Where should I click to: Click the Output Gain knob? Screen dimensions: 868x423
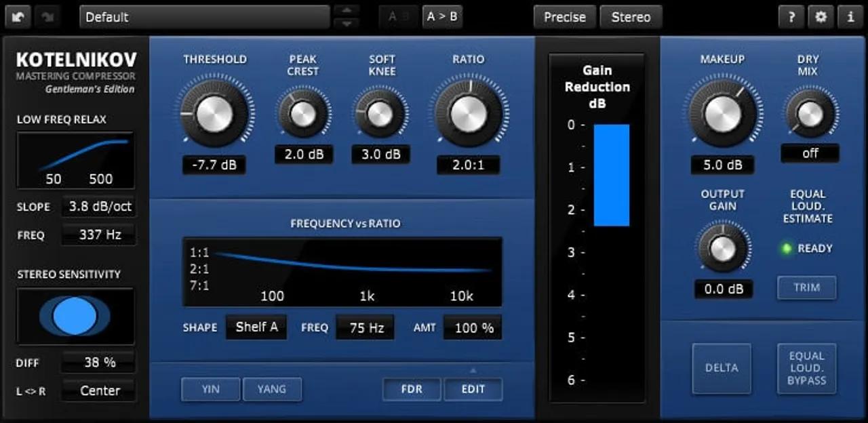click(x=723, y=247)
